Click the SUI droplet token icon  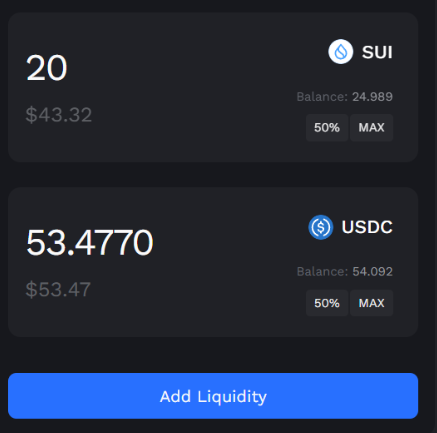pos(340,52)
